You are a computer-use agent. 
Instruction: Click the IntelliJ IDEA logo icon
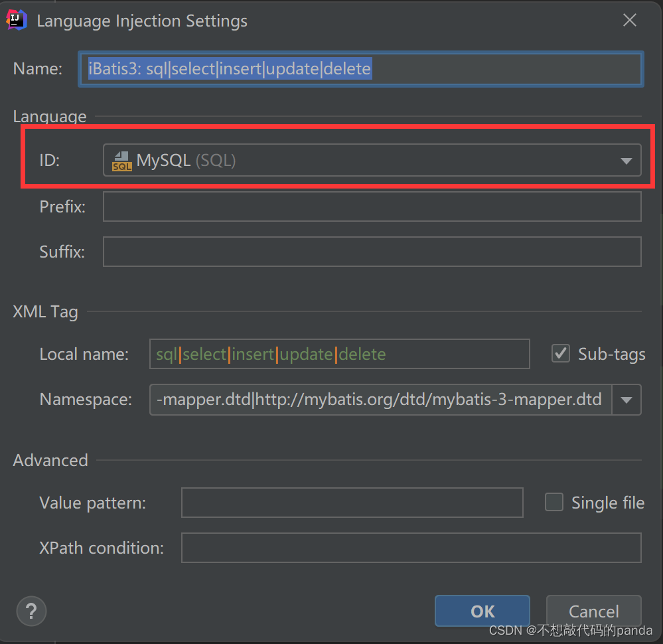click(17, 20)
